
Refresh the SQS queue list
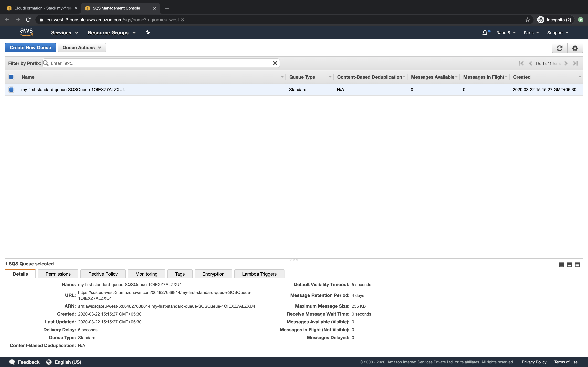pyautogui.click(x=560, y=48)
